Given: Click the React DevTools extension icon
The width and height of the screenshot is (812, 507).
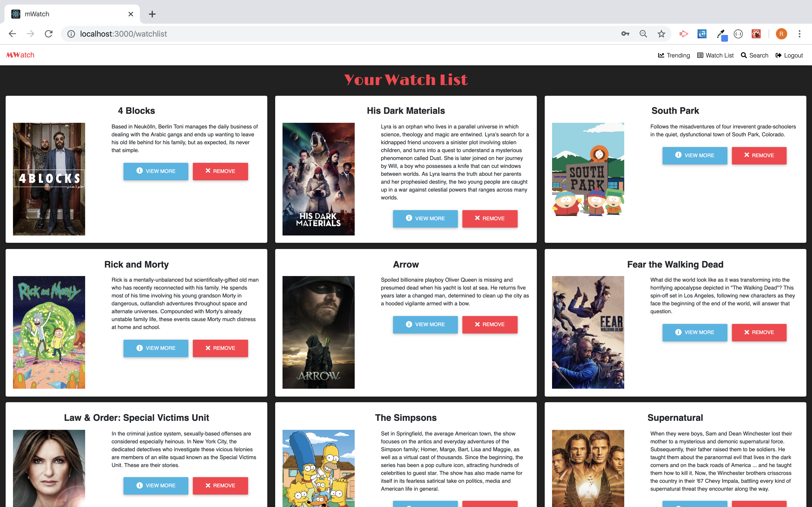Looking at the screenshot, I should (x=756, y=34).
